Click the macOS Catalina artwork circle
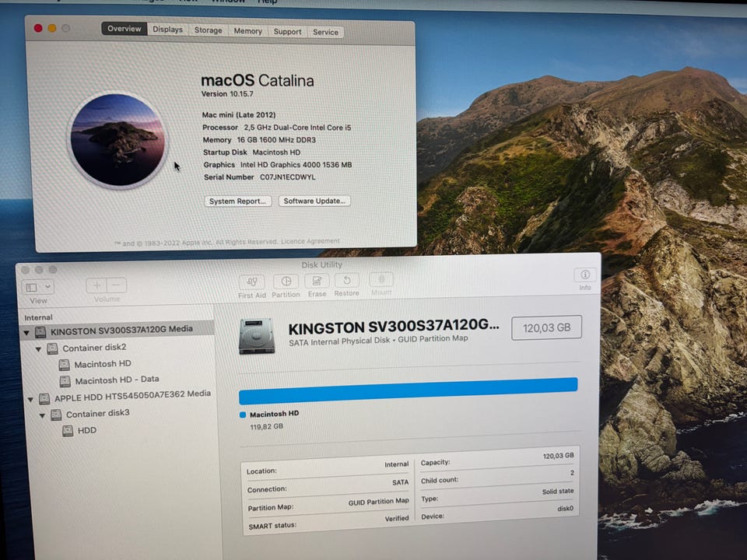747x560 pixels. tap(117, 139)
